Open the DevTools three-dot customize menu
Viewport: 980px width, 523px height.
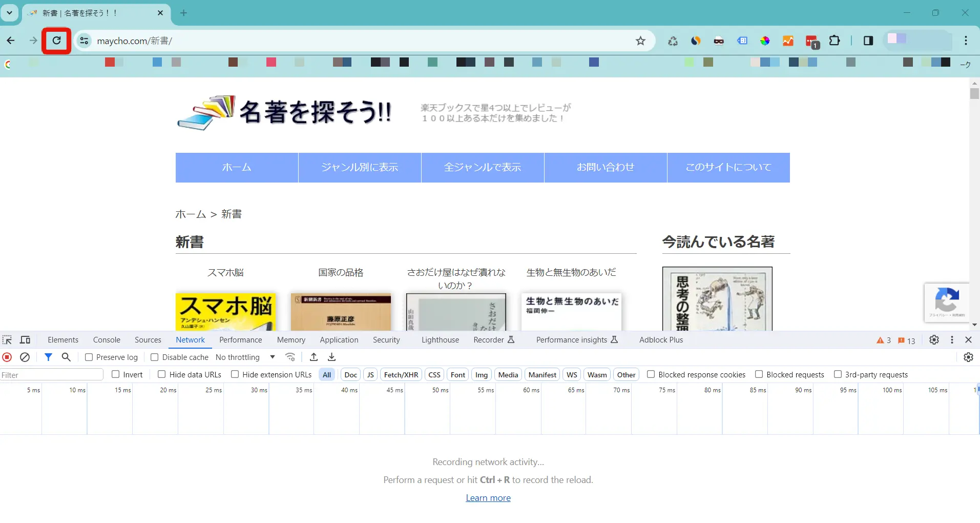pyautogui.click(x=952, y=340)
